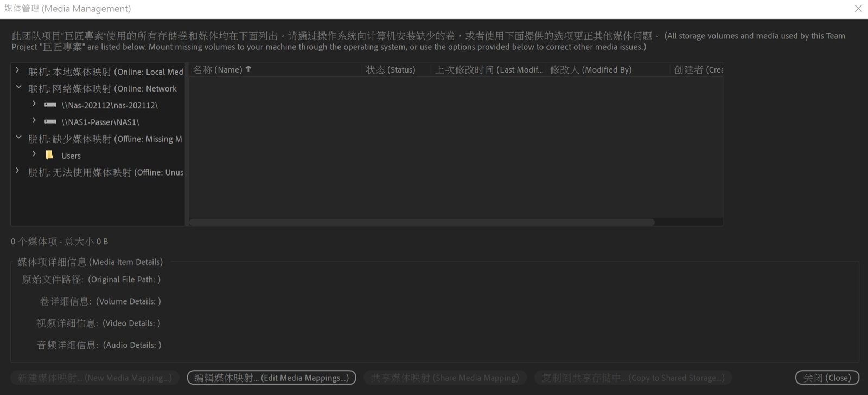The width and height of the screenshot is (868, 395).
Task: Select the Users folder row
Action: coord(98,156)
